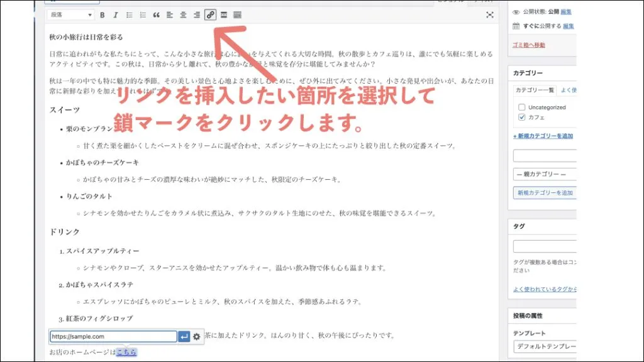Click the 新規カテゴリーを追加 button
The height and width of the screenshot is (362, 644).
(545, 193)
